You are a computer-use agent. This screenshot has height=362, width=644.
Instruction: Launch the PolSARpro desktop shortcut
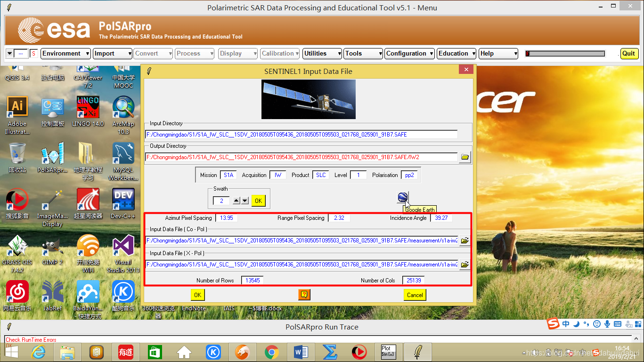tap(52, 158)
